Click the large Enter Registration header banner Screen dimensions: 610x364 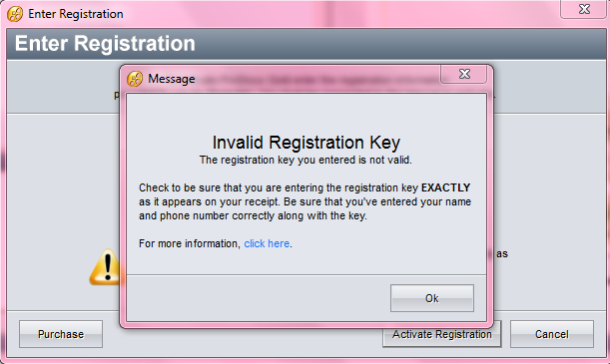coord(306,44)
